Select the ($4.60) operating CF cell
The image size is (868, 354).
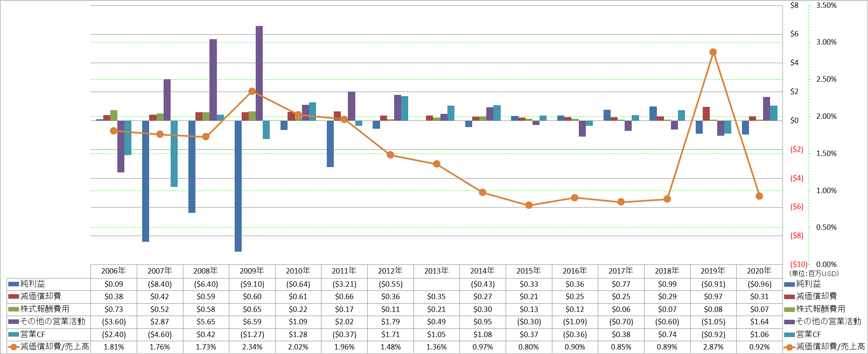(x=160, y=335)
